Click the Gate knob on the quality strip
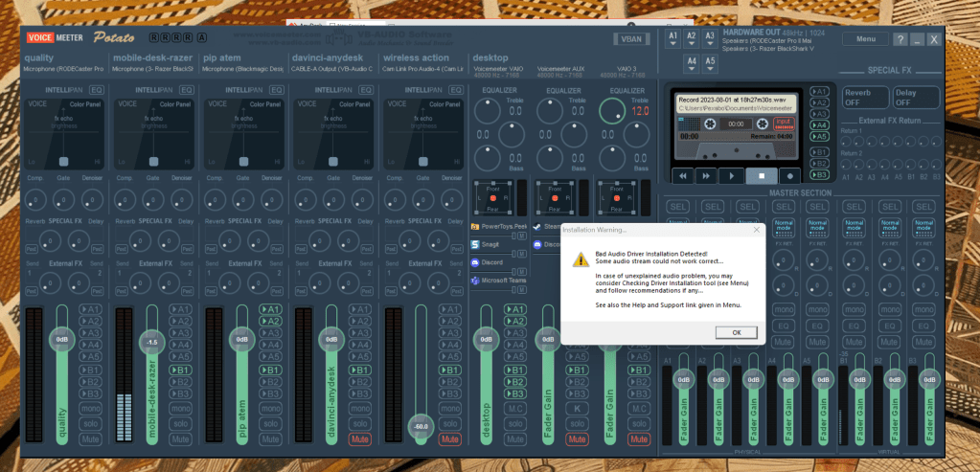The height and width of the screenshot is (472, 980). [63, 200]
